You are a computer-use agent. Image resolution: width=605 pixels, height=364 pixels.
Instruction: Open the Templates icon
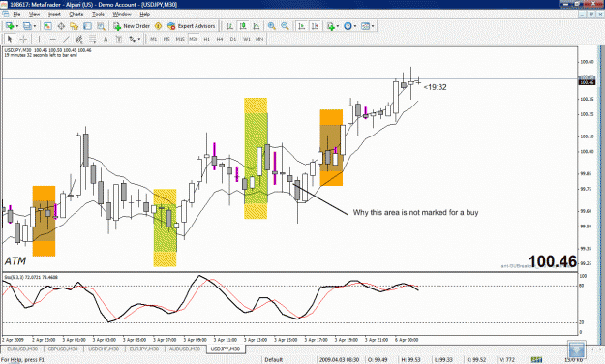tap(365, 26)
